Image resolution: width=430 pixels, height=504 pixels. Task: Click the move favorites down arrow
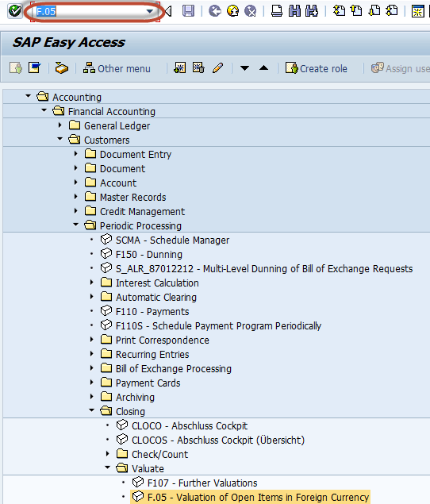(245, 68)
